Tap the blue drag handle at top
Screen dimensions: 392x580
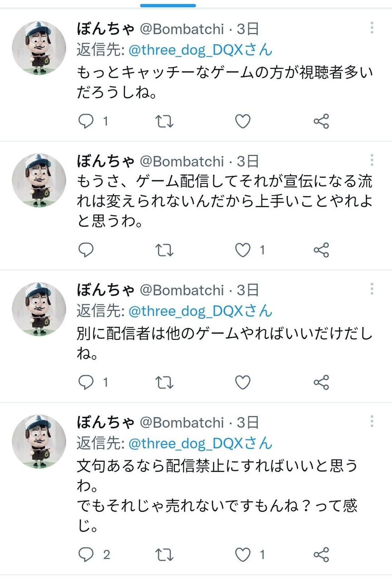pyautogui.click(x=168, y=5)
